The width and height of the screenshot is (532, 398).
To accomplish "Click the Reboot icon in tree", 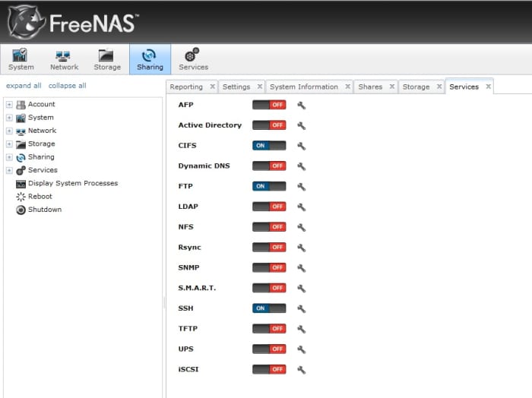I will click(21, 197).
